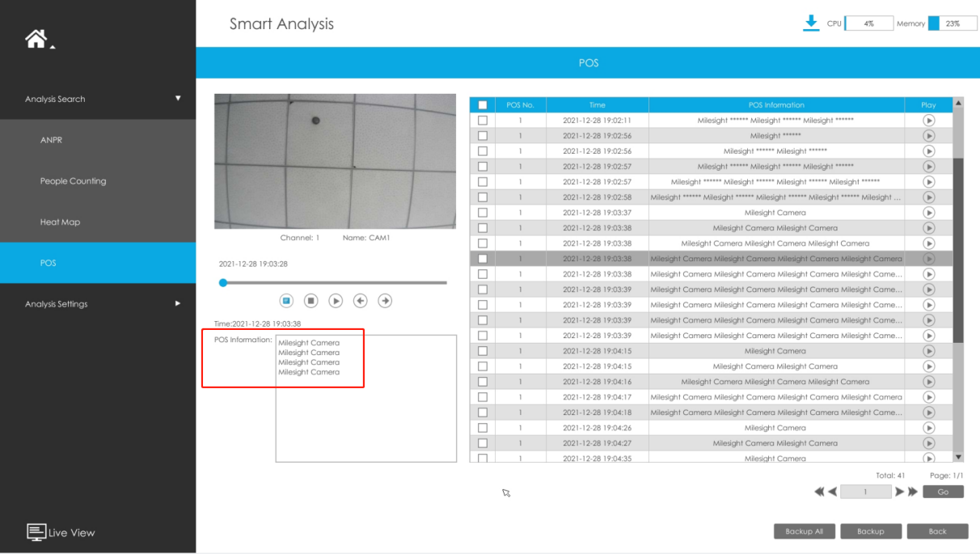
Task: Play the 19:04:16 POS record
Action: [928, 382]
